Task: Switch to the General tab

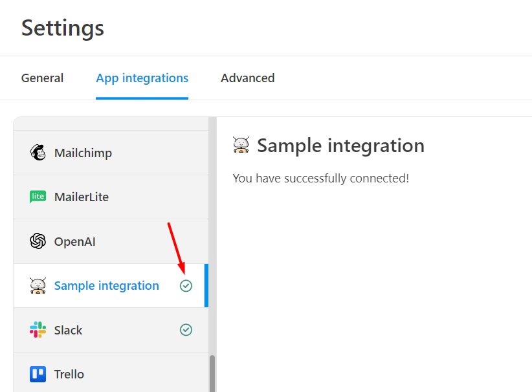Action: pyautogui.click(x=42, y=78)
